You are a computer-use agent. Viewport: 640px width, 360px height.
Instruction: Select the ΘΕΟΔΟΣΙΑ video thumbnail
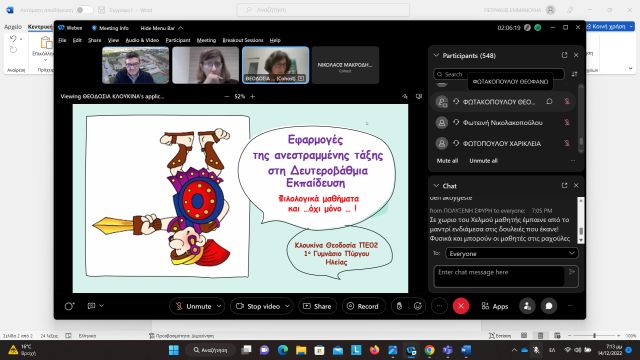[276, 65]
